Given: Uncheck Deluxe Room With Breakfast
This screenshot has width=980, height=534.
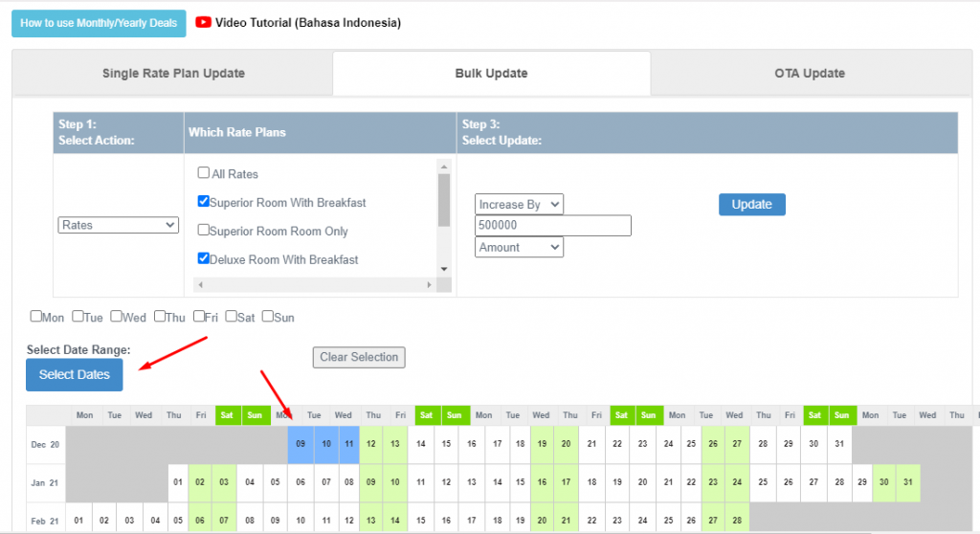Looking at the screenshot, I should click(x=204, y=258).
